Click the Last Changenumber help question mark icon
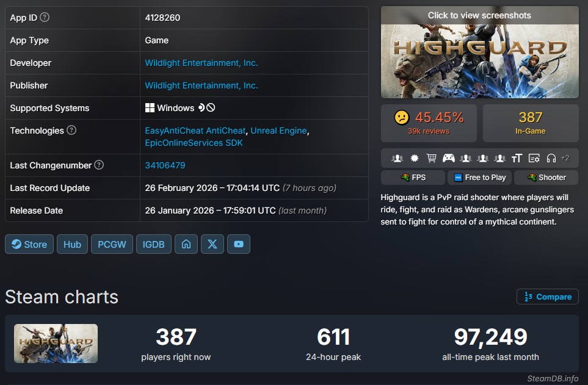This screenshot has height=385, width=588. pos(99,165)
